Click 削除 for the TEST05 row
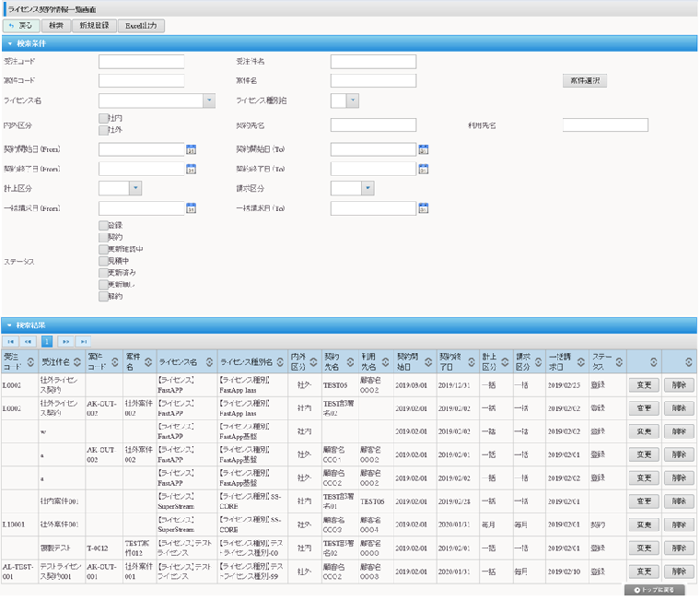The width and height of the screenshot is (700, 601). click(679, 385)
